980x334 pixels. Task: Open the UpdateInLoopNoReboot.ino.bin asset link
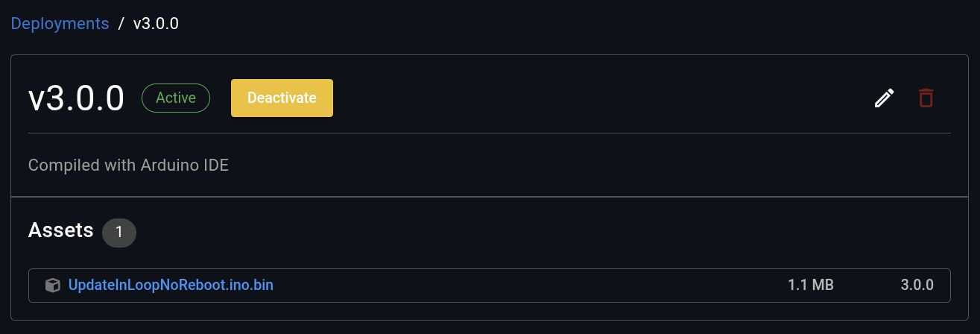[171, 285]
